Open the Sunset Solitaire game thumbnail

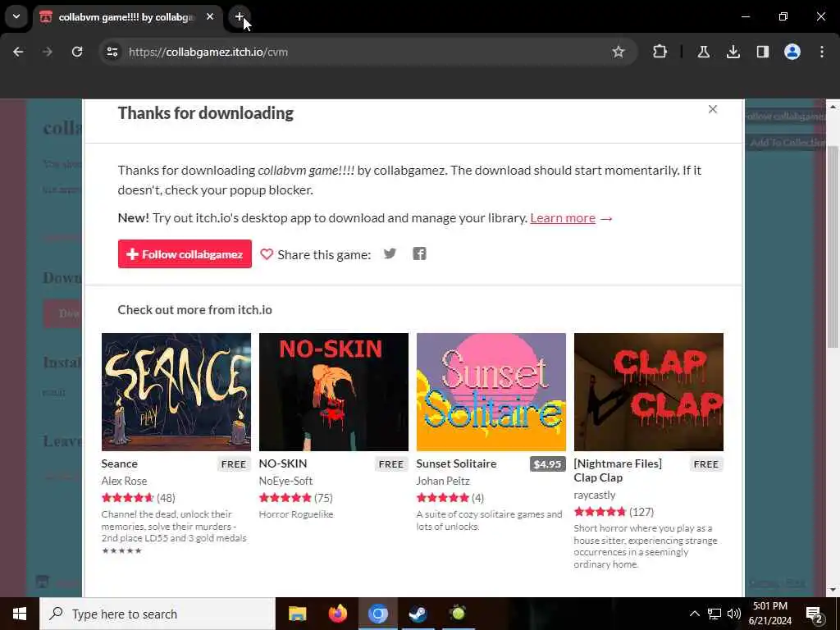pos(491,391)
